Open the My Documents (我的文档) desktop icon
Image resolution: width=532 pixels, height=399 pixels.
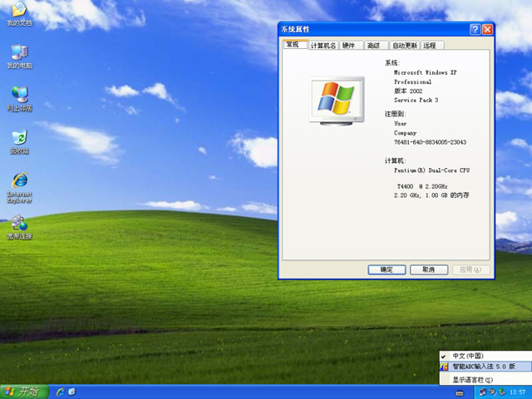18,12
